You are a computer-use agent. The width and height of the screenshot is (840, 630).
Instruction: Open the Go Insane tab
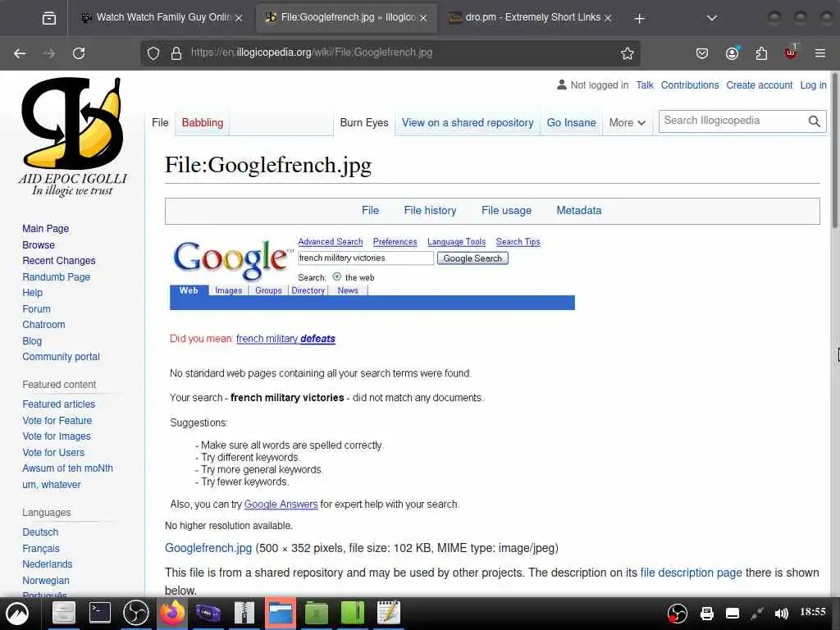[571, 123]
